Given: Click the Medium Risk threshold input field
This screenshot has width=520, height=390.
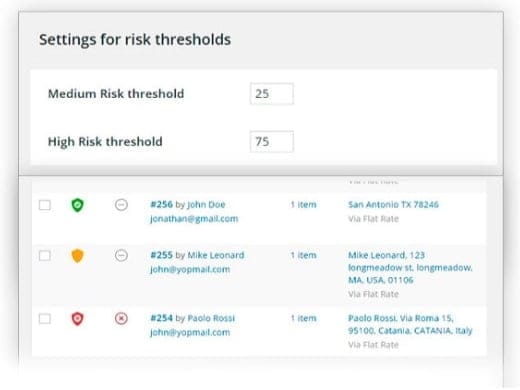Looking at the screenshot, I should (x=272, y=94).
